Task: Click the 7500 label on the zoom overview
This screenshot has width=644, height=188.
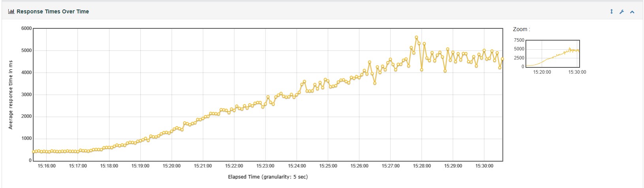Action: pyautogui.click(x=519, y=40)
